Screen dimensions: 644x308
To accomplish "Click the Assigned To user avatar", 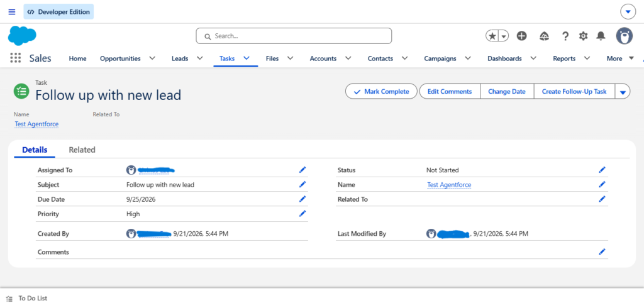I will (x=131, y=170).
